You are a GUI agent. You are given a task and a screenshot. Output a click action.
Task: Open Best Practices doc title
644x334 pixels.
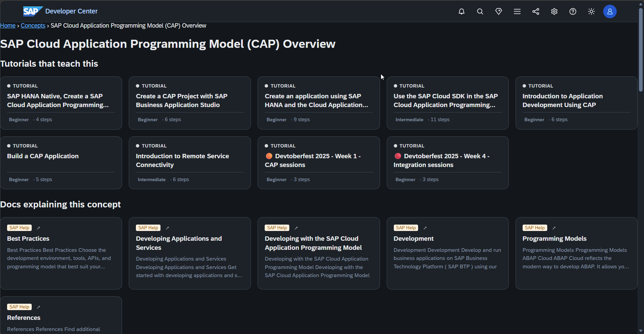[28, 239]
